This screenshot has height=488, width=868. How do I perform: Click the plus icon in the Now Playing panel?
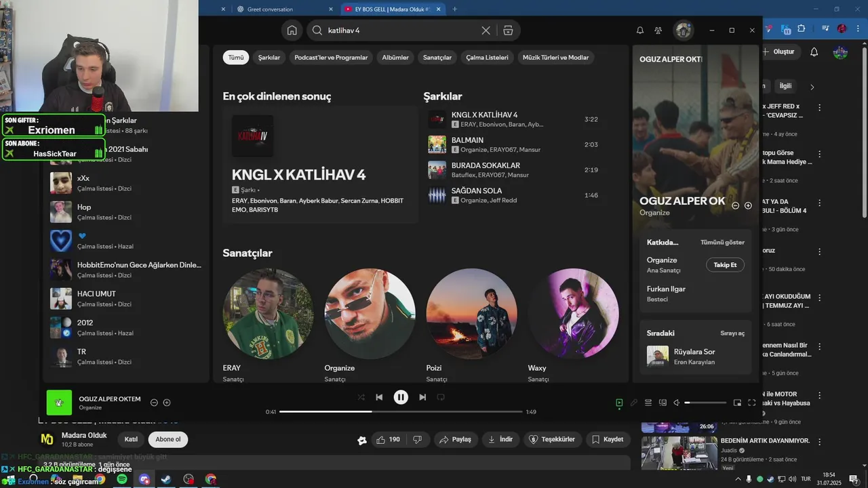coord(748,205)
